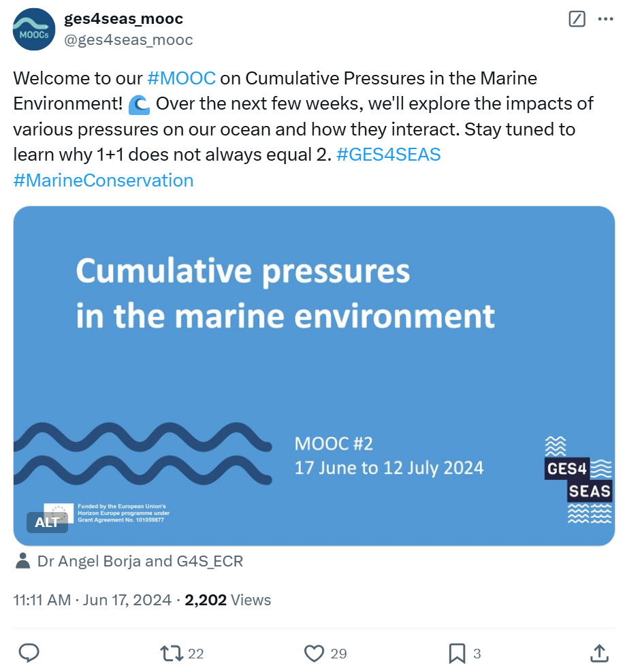This screenshot has width=625, height=672.
Task: Repost this tweet using the retweet icon
Action: click(x=170, y=654)
